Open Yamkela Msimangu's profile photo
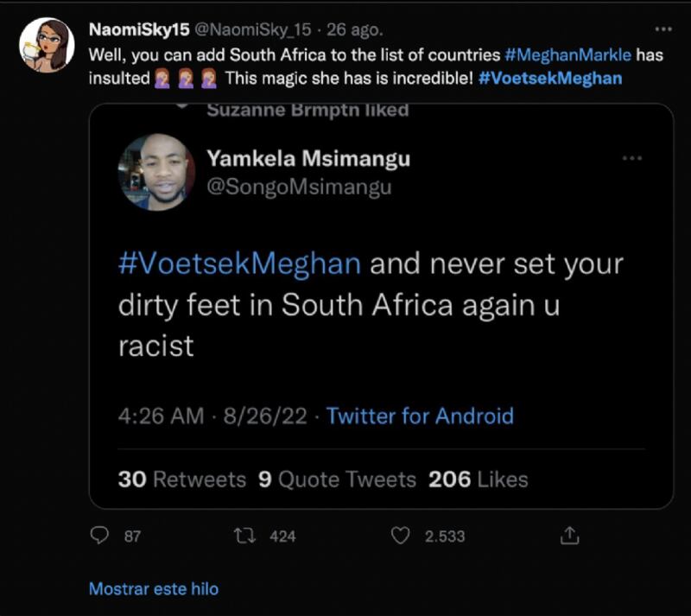This screenshot has width=691, height=616. coord(156,172)
